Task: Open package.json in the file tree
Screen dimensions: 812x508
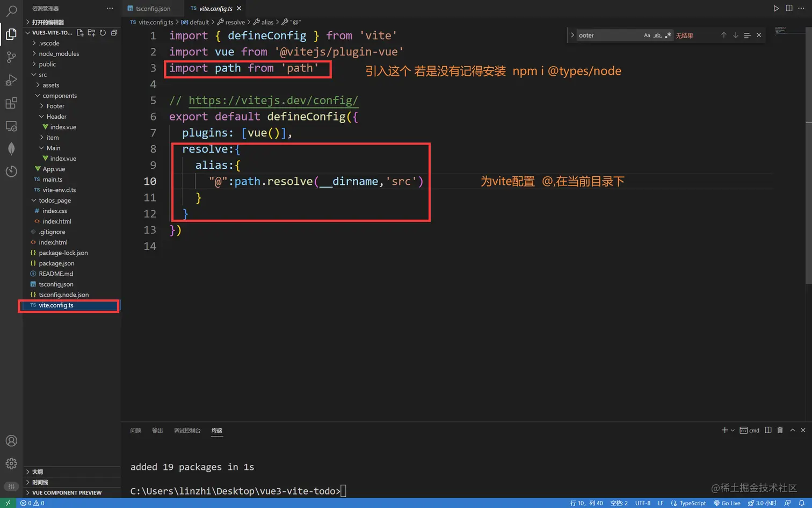Action: [x=56, y=263]
